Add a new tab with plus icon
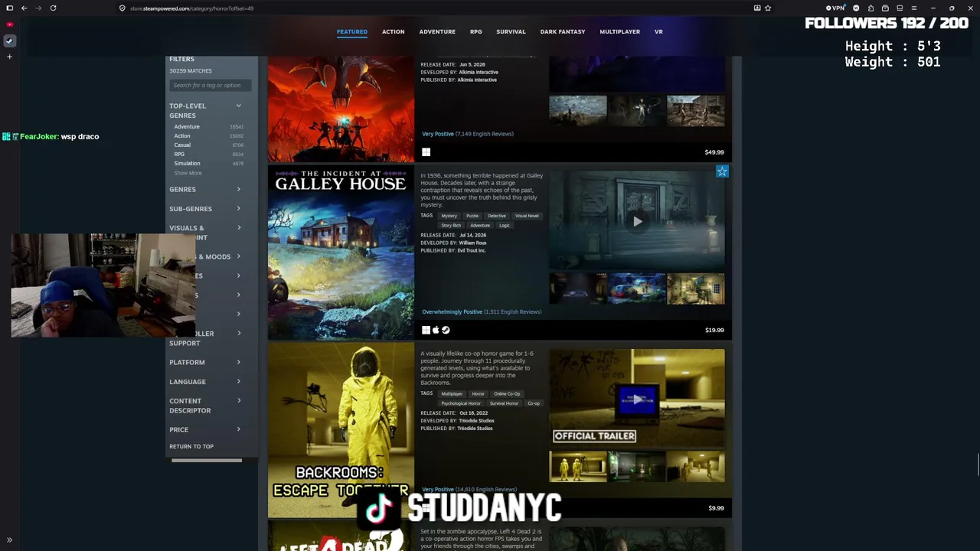 [9, 57]
